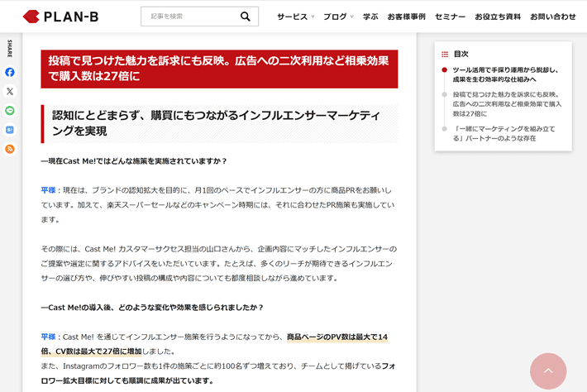Click question Cast Me!の導入後、どのような変化
587x392 pixels.
pyautogui.click(x=152, y=308)
